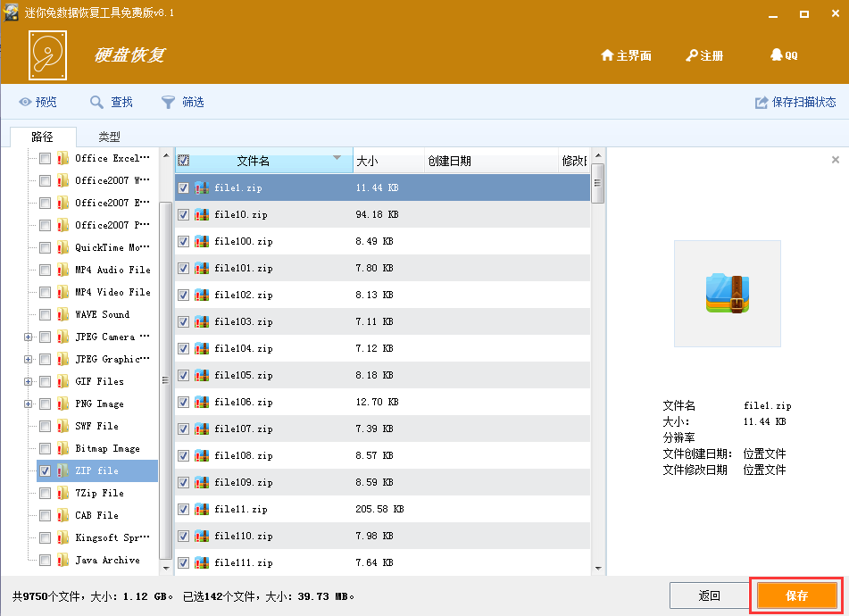The height and width of the screenshot is (616, 849).
Task: Click the 大小 column header
Action: pyautogui.click(x=388, y=161)
